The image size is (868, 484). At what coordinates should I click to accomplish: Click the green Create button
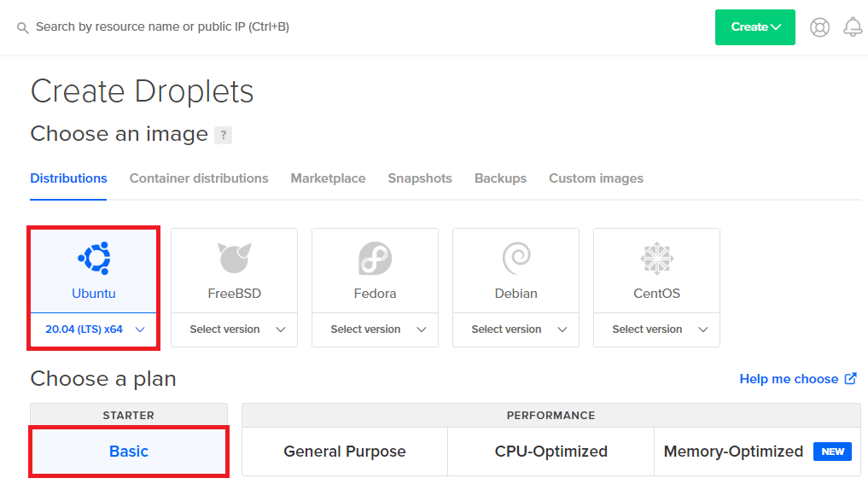click(x=754, y=27)
